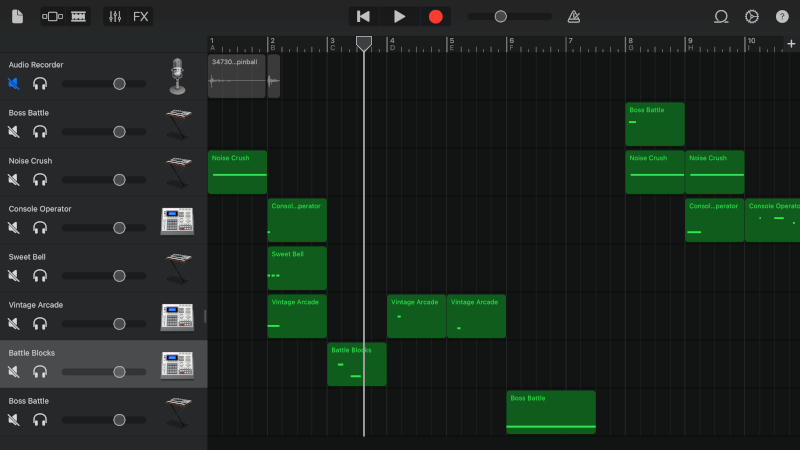800x450 pixels.
Task: Open the Loop Browser
Action: tap(721, 16)
